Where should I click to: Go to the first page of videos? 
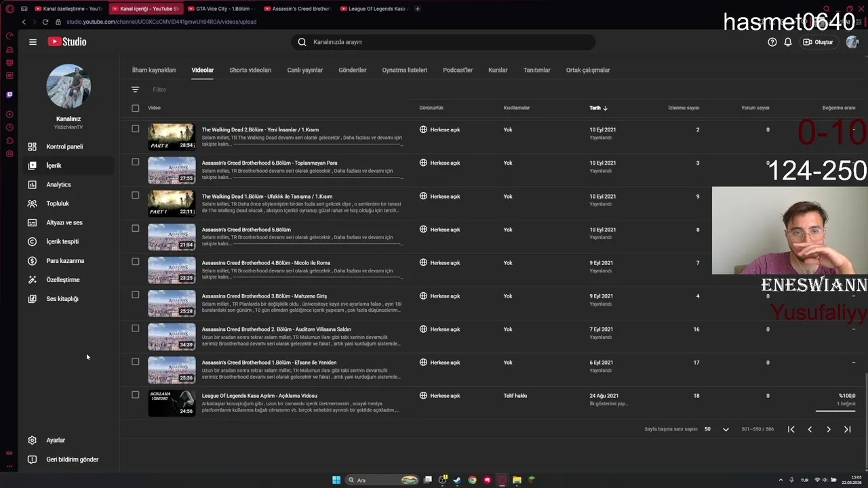[x=791, y=429]
